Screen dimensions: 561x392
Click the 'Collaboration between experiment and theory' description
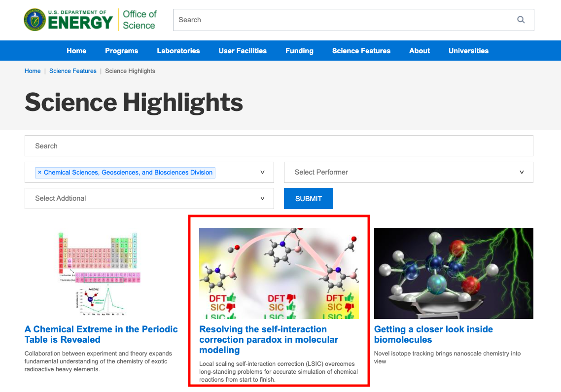tap(99, 361)
